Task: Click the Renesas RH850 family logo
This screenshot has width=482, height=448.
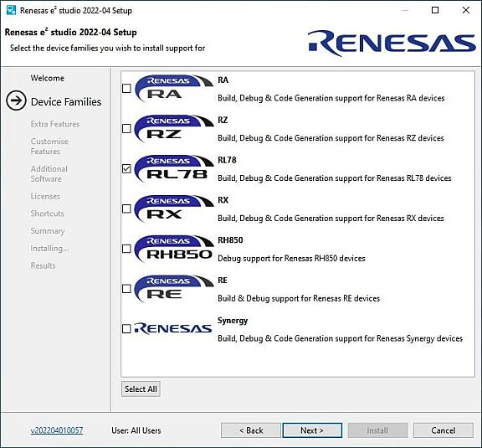Action: coord(174,249)
